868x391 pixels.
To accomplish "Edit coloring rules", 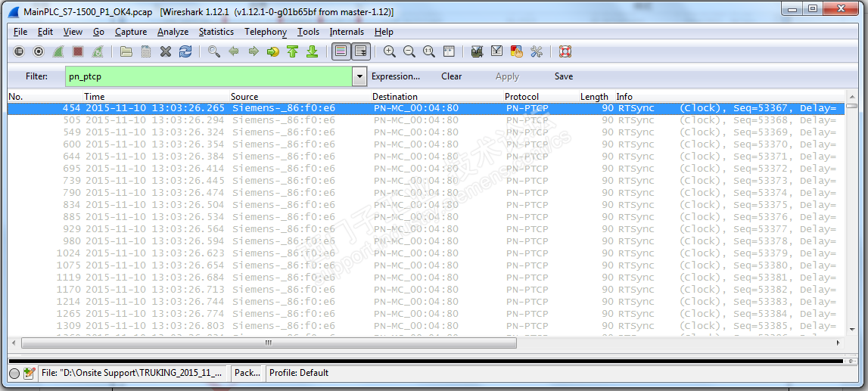I will (x=516, y=51).
